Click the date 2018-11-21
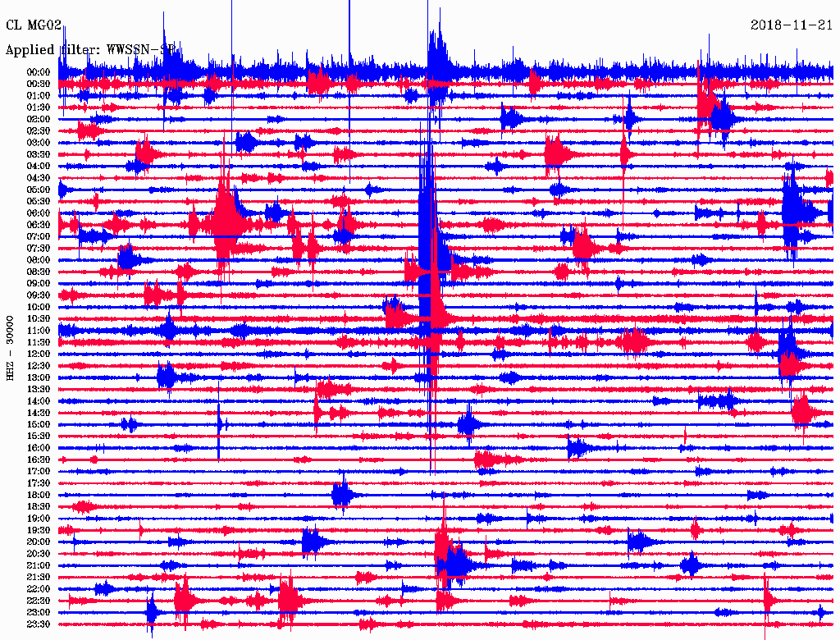 click(792, 25)
